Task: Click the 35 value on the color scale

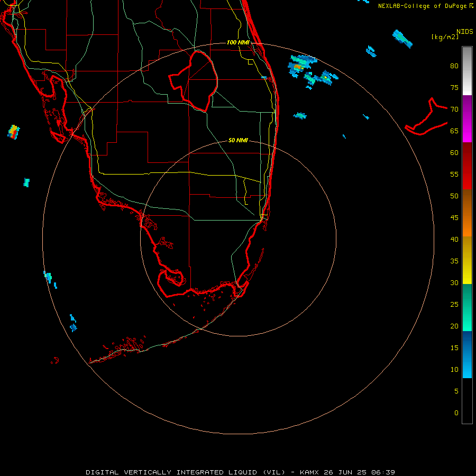Action: coord(454,261)
